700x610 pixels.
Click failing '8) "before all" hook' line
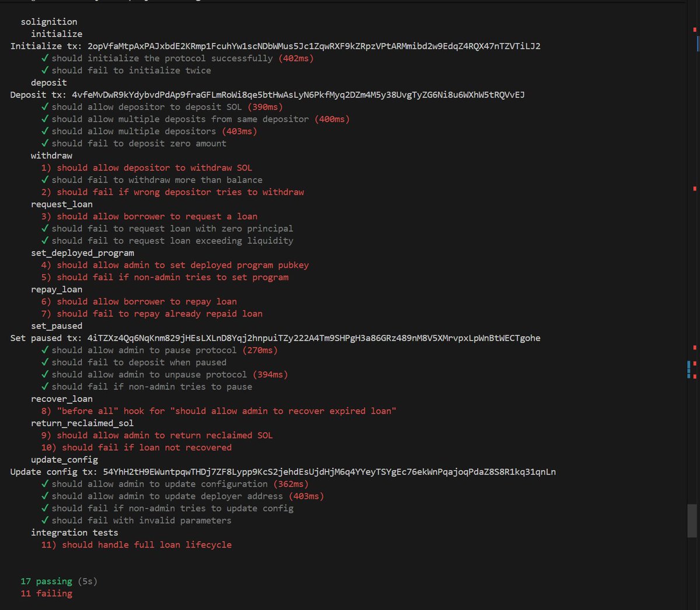(x=219, y=411)
